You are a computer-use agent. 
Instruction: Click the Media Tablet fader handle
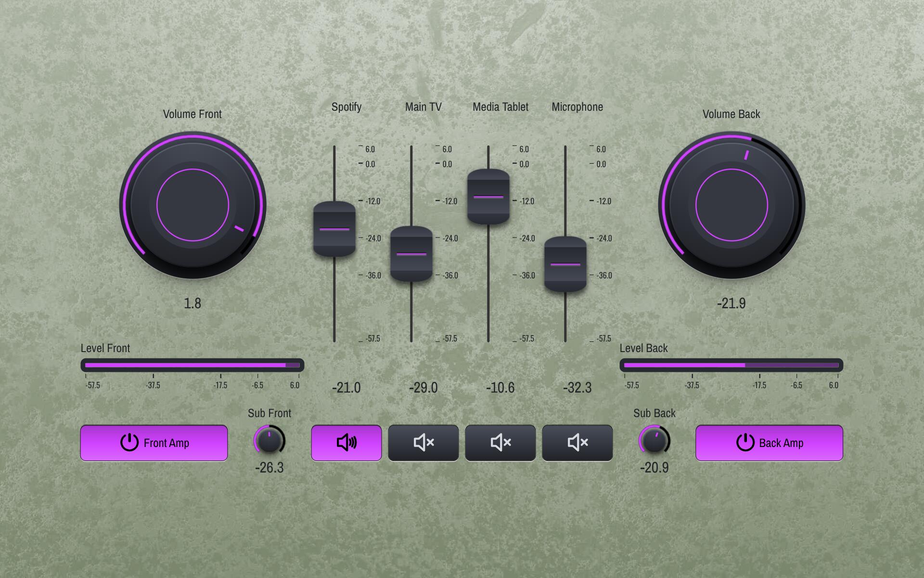[488, 197]
